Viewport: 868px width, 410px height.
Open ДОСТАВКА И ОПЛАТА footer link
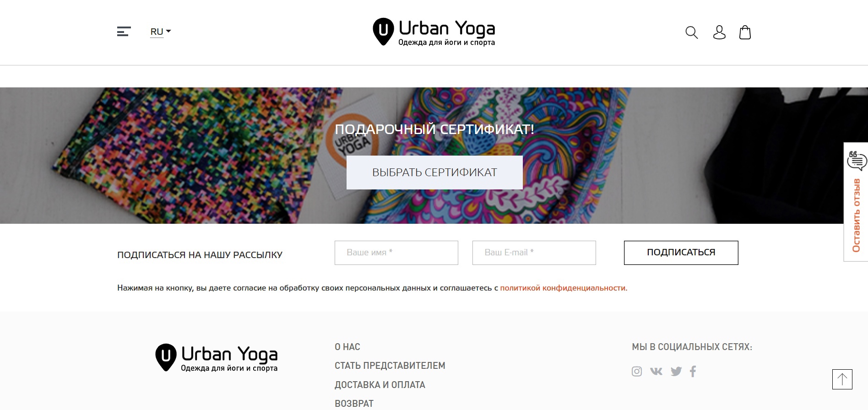click(x=380, y=385)
